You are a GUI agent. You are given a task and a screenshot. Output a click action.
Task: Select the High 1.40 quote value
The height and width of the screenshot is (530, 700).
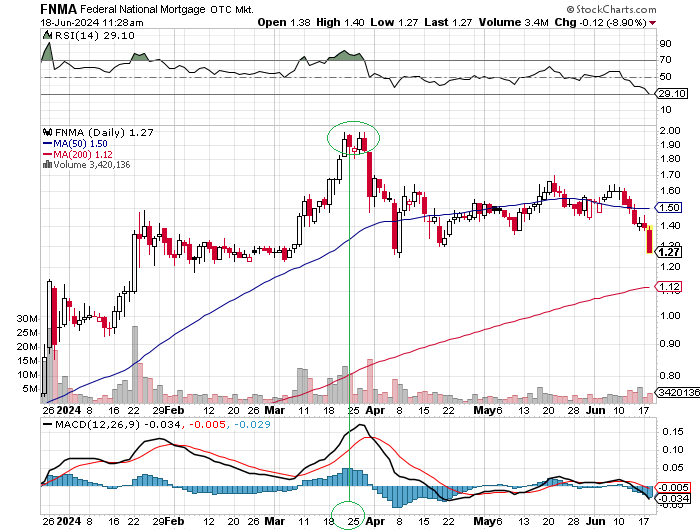coord(340,22)
